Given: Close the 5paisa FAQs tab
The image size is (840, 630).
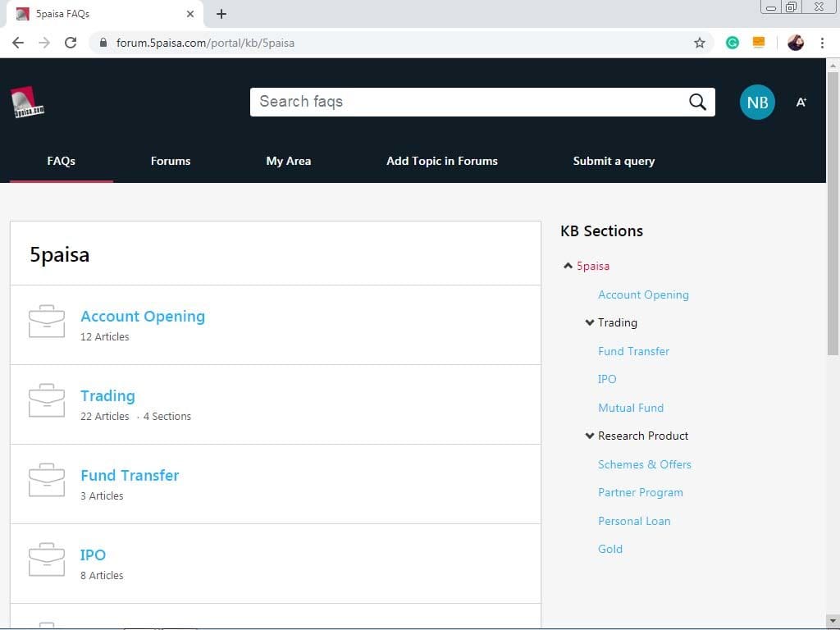Looking at the screenshot, I should (190, 14).
